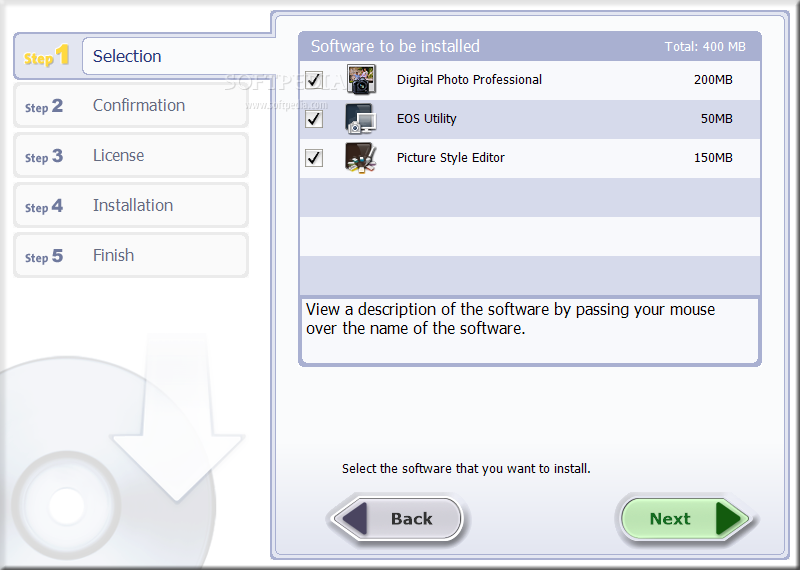Select Step 3 License
Screen dimensions: 800x570
(131, 156)
